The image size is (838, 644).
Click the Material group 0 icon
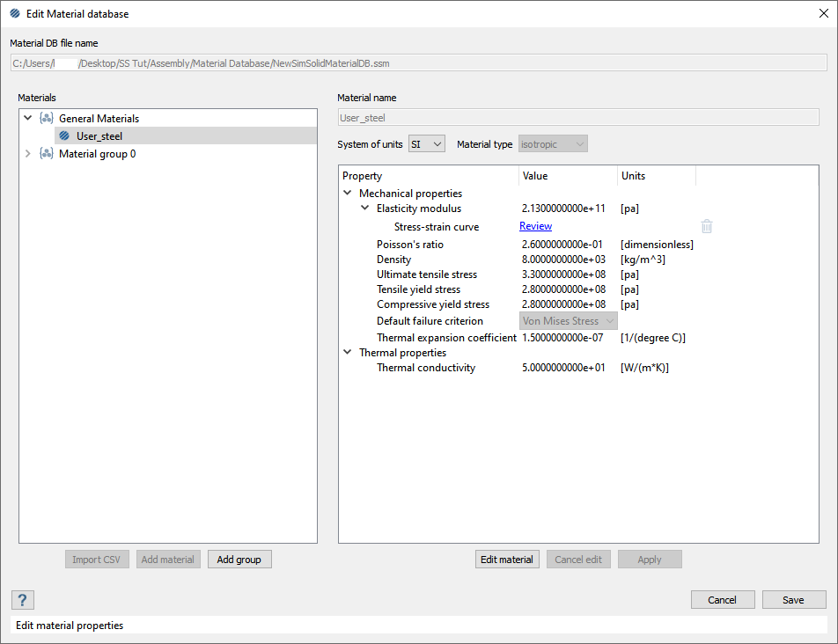pyautogui.click(x=47, y=154)
